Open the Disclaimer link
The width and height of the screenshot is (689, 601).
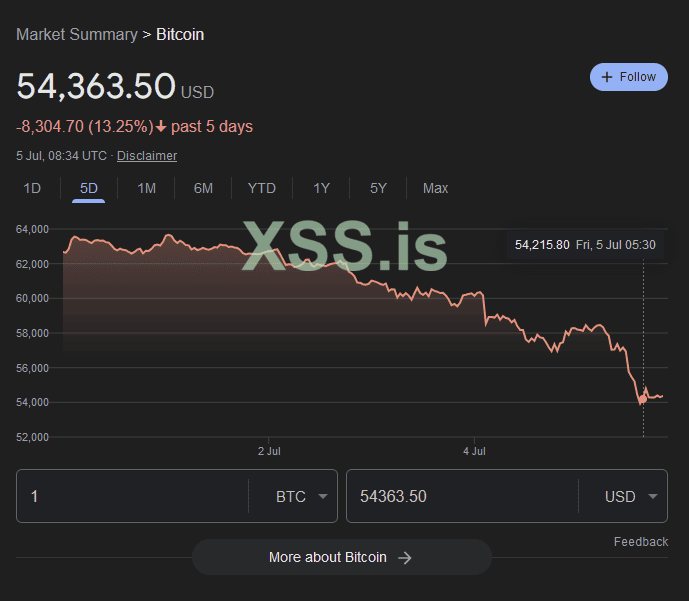pos(147,156)
